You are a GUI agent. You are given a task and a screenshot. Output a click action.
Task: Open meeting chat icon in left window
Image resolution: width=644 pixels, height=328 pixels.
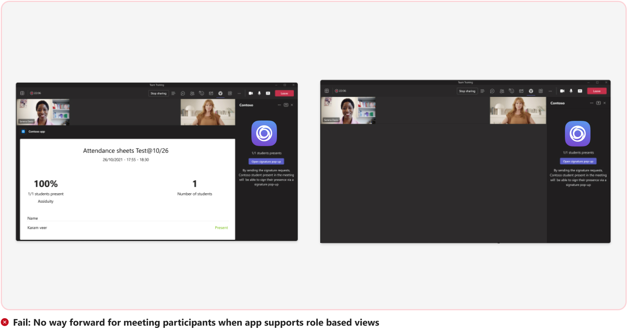(183, 93)
